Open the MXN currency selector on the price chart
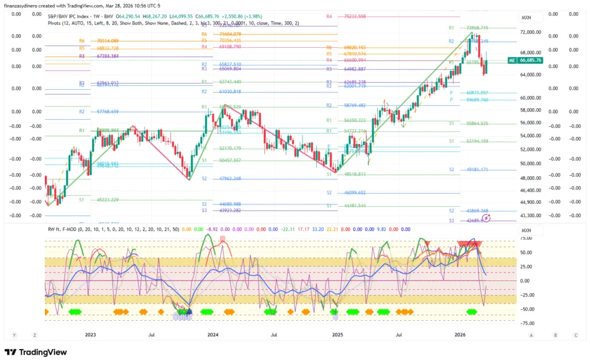 (525, 17)
